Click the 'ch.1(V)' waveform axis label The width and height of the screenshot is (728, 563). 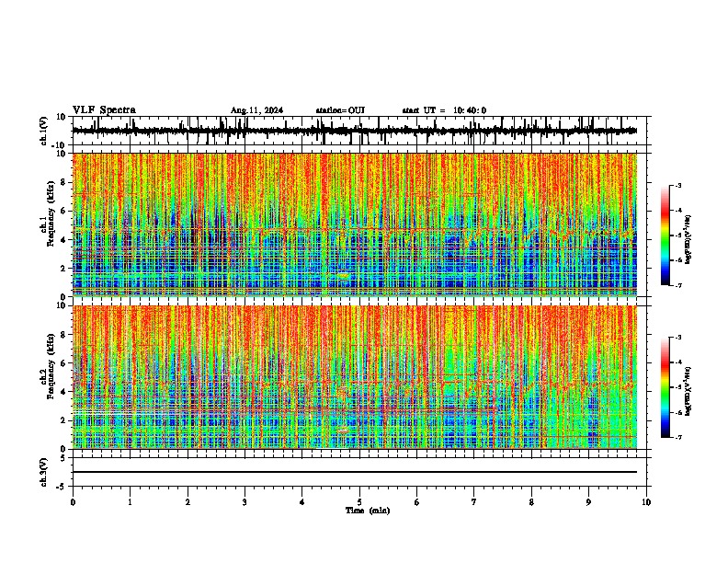pyautogui.click(x=44, y=131)
